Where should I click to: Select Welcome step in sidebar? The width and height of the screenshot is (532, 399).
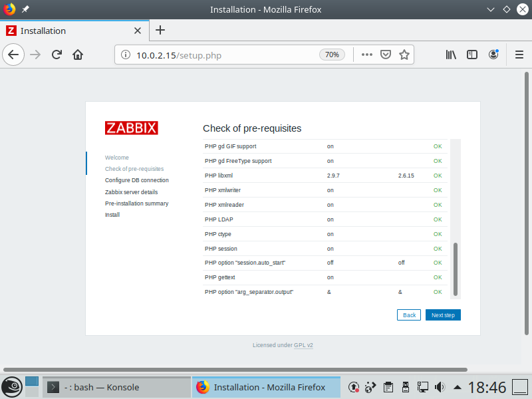(117, 158)
